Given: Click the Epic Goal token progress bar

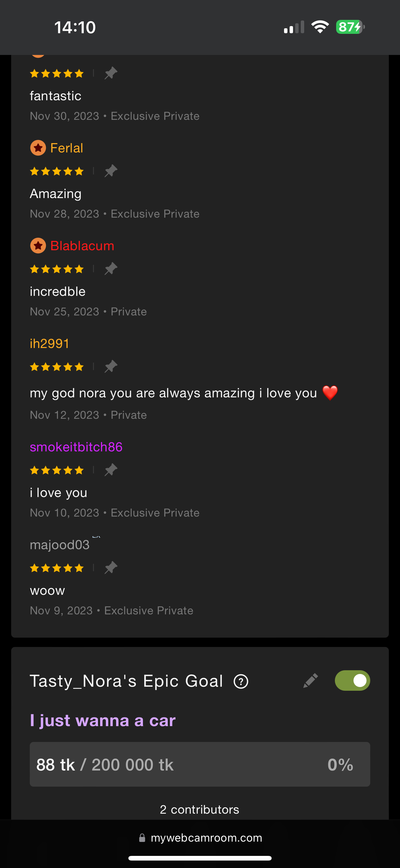Looking at the screenshot, I should pyautogui.click(x=200, y=764).
